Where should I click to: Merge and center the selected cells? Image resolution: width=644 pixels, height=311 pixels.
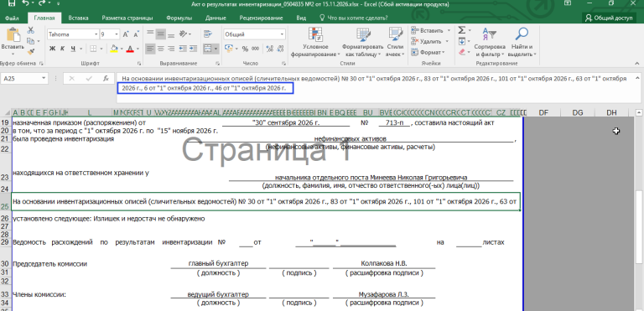(208, 49)
